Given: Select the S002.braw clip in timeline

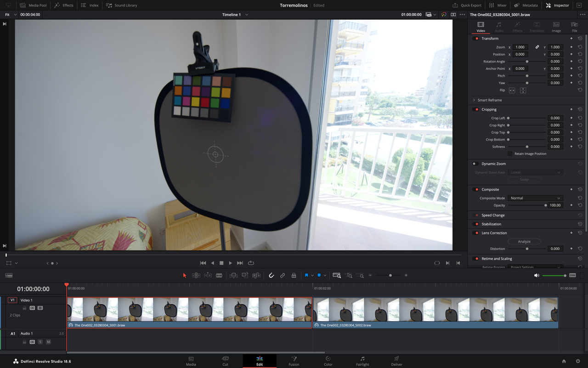Looking at the screenshot, I should click(x=435, y=312).
